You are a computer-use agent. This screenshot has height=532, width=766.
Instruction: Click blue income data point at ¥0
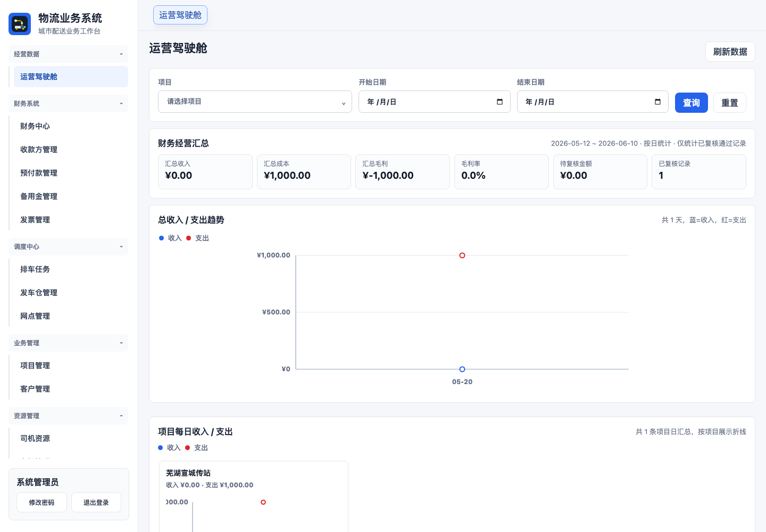(x=462, y=369)
